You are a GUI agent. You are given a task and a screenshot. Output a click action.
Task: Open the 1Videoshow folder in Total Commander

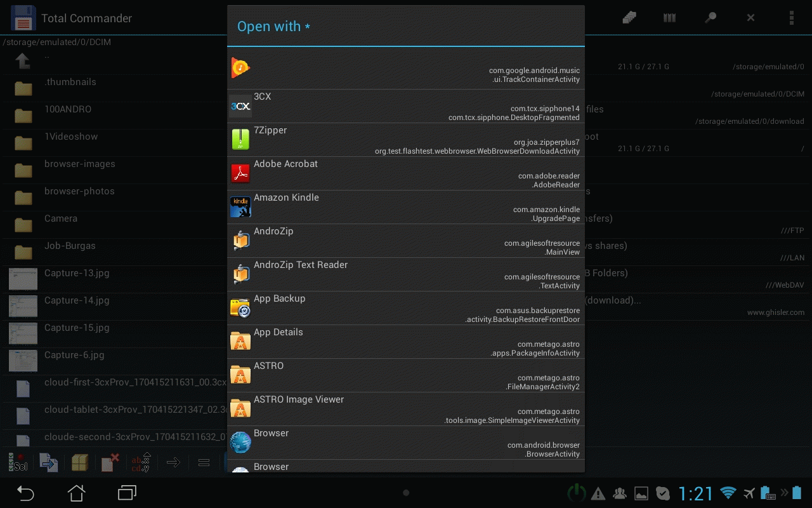[114, 143]
